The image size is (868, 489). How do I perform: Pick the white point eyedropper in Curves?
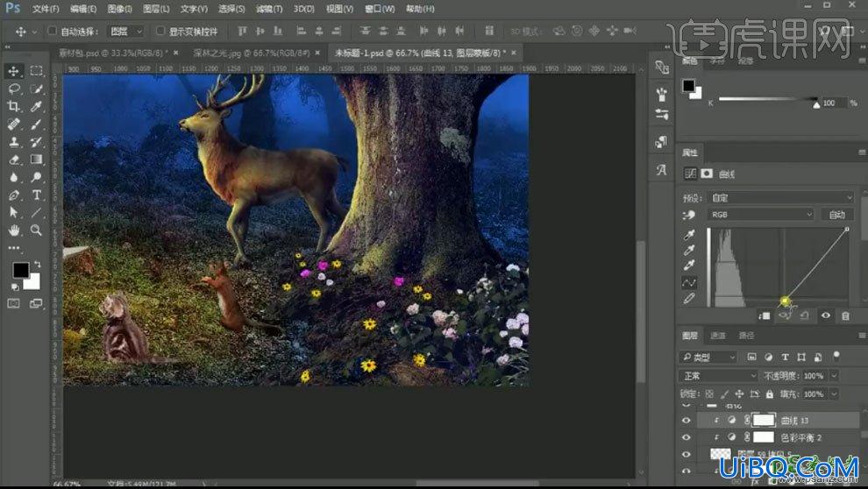(689, 266)
